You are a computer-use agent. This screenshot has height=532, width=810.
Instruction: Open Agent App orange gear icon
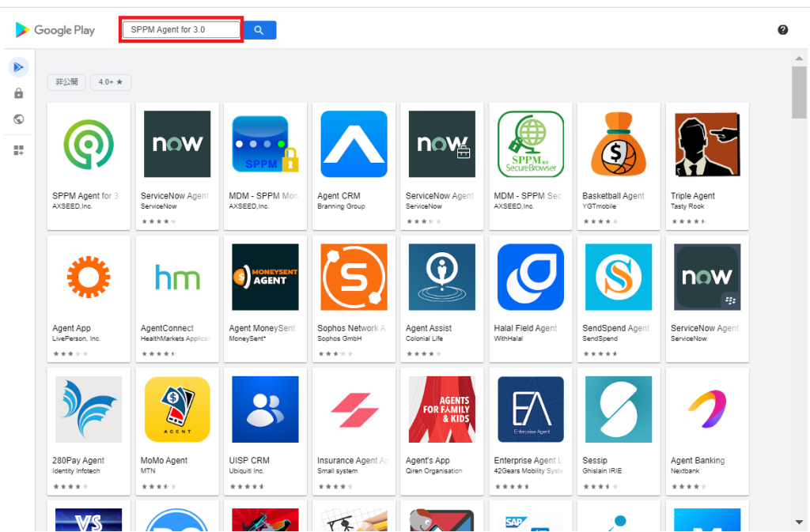click(x=89, y=277)
